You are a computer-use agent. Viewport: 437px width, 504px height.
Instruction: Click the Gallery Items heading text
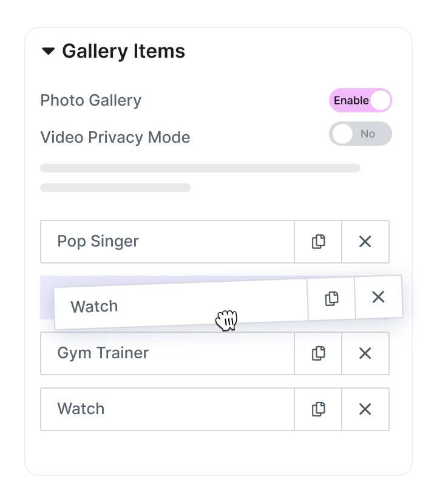[123, 52]
